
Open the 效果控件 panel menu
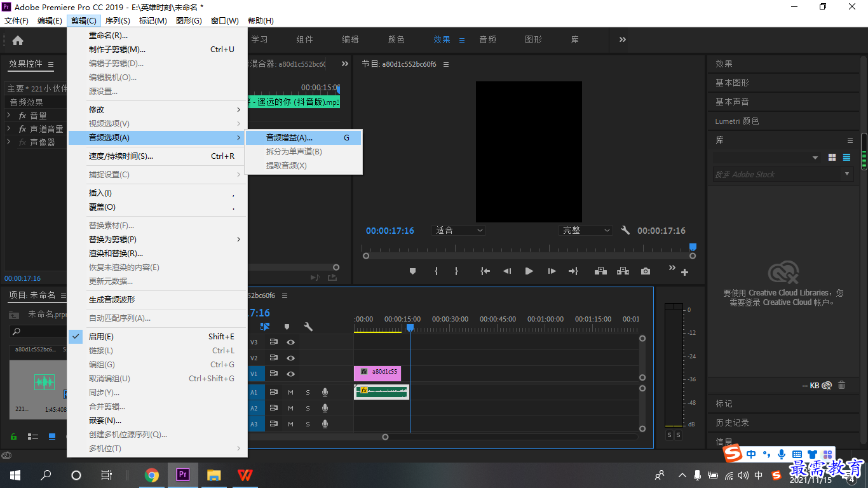(x=51, y=64)
